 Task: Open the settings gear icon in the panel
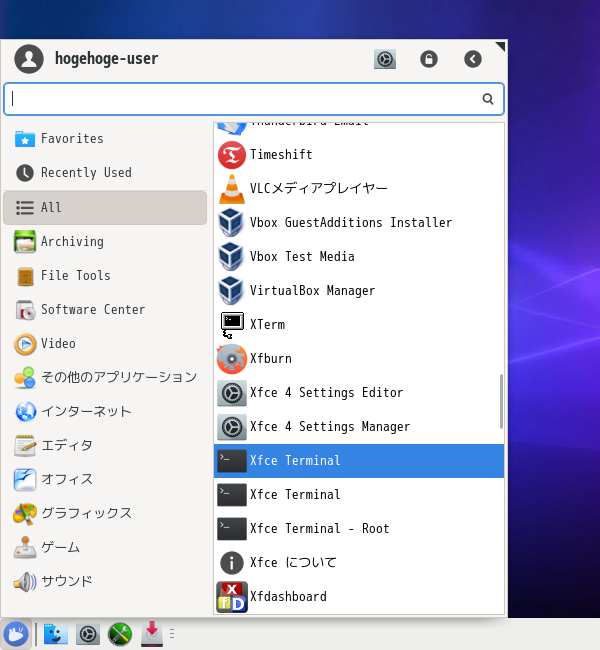pyautogui.click(x=88, y=634)
